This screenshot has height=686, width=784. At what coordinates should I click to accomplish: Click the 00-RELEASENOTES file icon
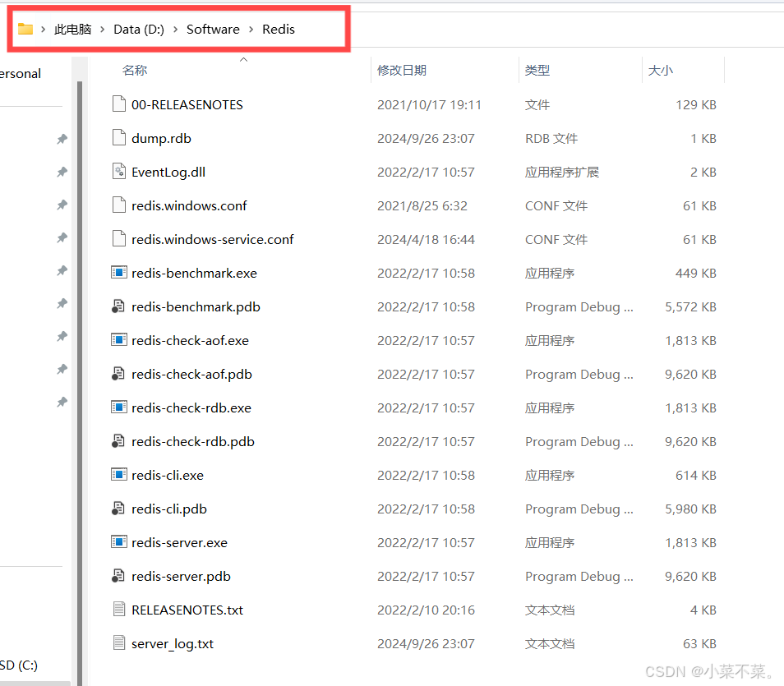(x=119, y=104)
